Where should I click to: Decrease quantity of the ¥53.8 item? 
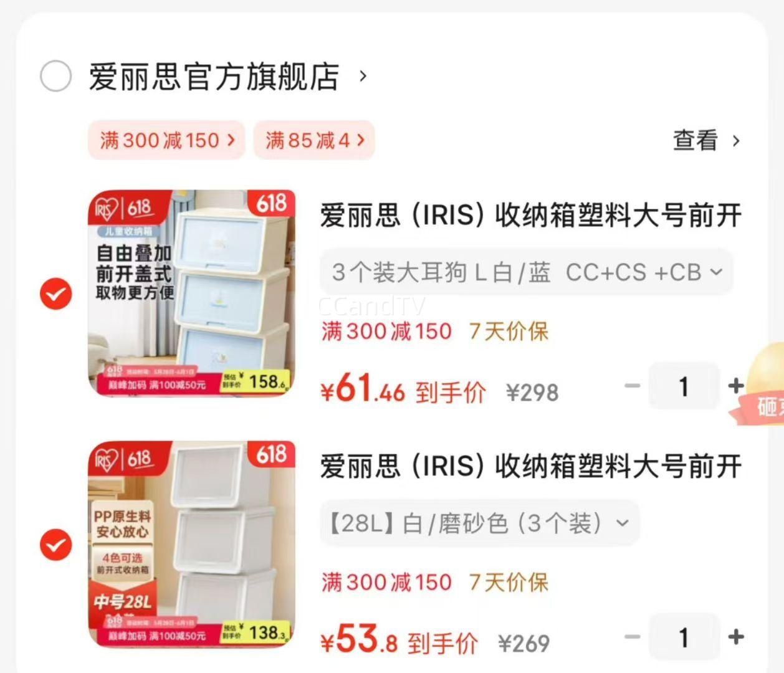click(x=633, y=637)
